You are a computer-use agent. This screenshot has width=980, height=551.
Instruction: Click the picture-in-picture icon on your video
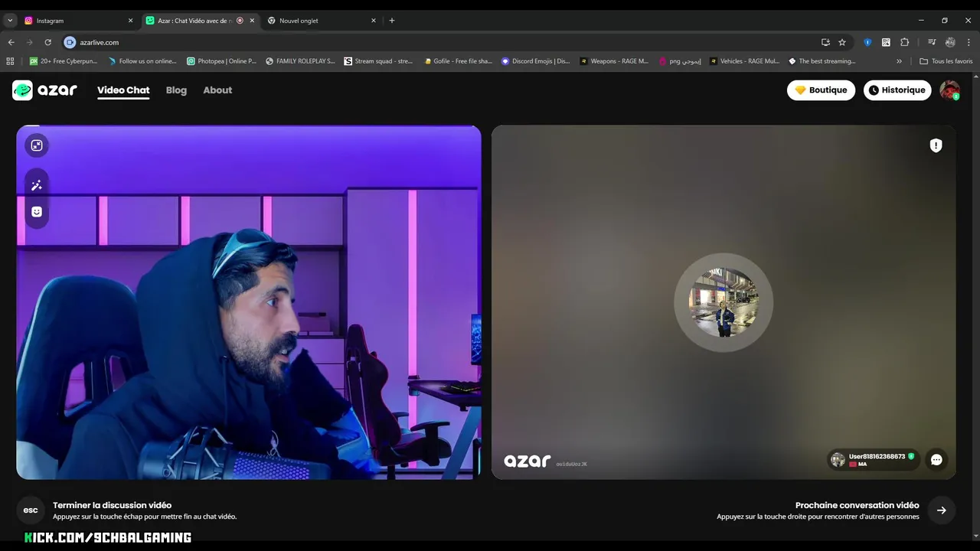pyautogui.click(x=37, y=145)
